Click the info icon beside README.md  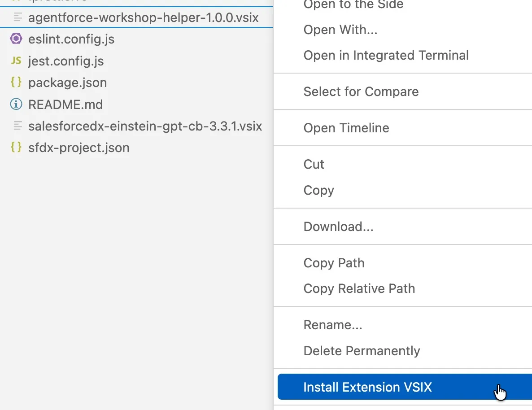click(x=16, y=105)
